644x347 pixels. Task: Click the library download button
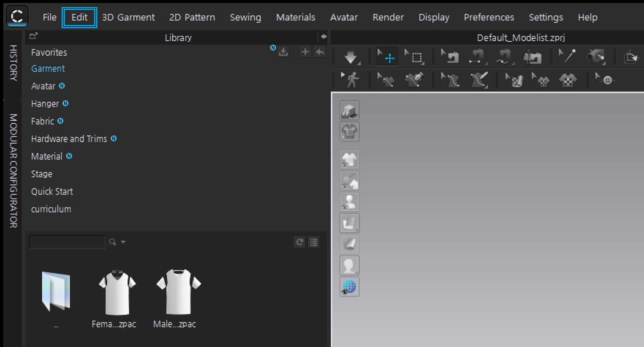[283, 52]
